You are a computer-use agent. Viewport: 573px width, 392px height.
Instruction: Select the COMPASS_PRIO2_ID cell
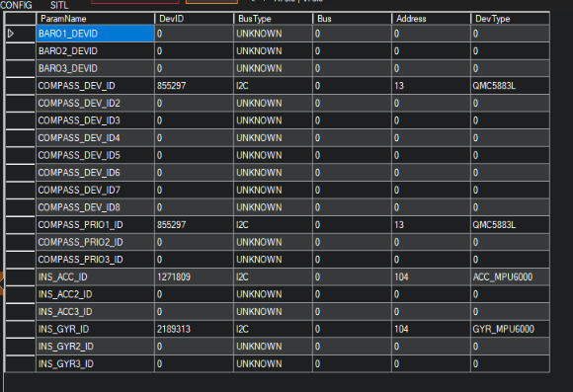95,242
